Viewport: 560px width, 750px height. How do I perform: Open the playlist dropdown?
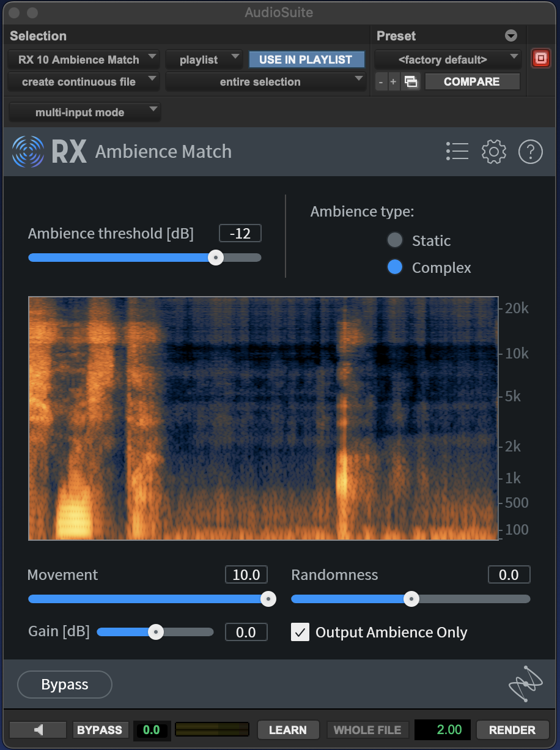click(x=205, y=59)
